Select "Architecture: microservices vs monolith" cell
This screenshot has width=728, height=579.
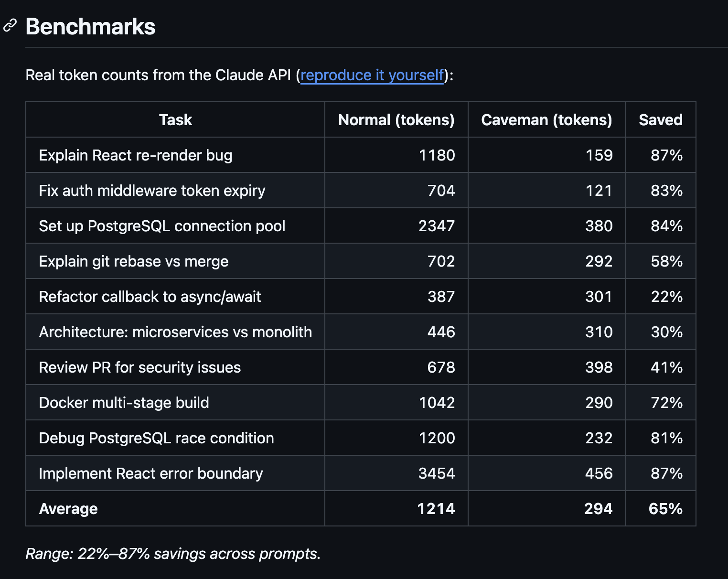coord(175,332)
